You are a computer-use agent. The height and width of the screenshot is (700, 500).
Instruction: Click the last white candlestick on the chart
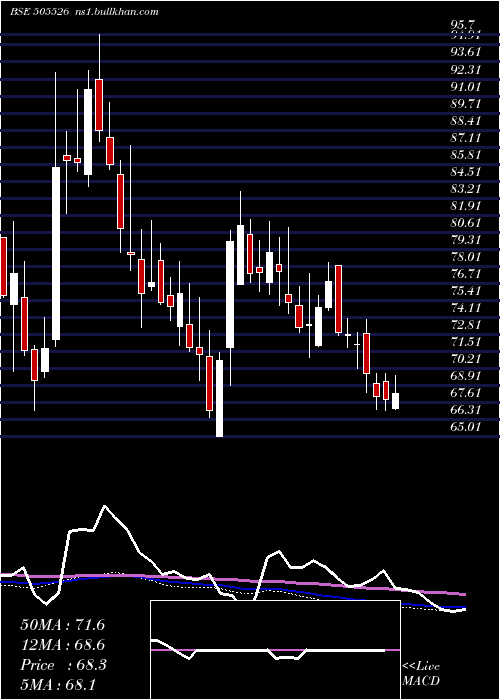[395, 401]
